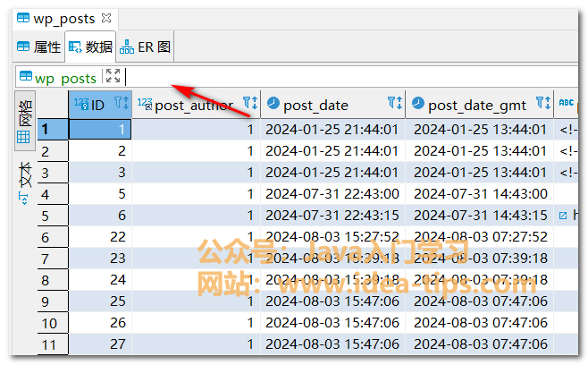Screen dimensions: 588x365
Task: Select row number 7 header
Action: point(53,259)
